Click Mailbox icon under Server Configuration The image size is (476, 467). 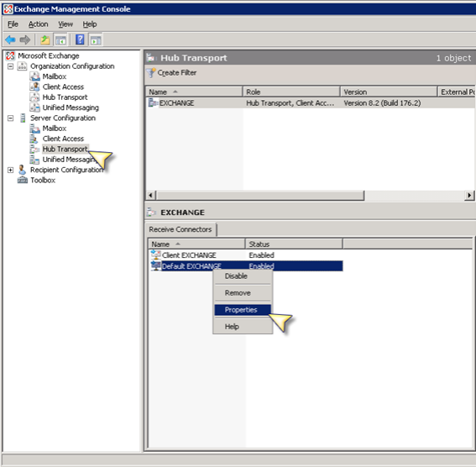coord(34,129)
